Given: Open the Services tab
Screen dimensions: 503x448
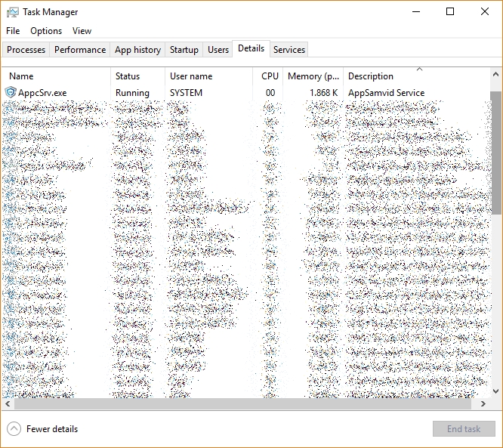Looking at the screenshot, I should [289, 50].
